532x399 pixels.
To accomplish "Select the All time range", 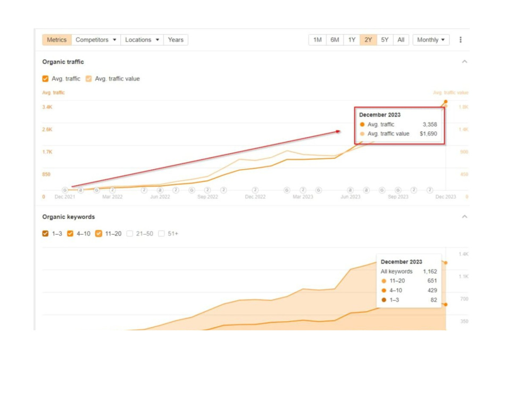I will (x=401, y=40).
